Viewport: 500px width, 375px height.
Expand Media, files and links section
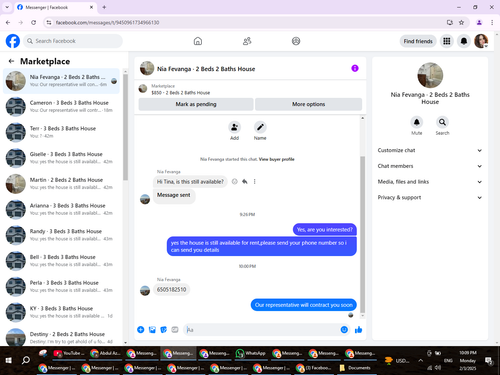click(x=430, y=182)
